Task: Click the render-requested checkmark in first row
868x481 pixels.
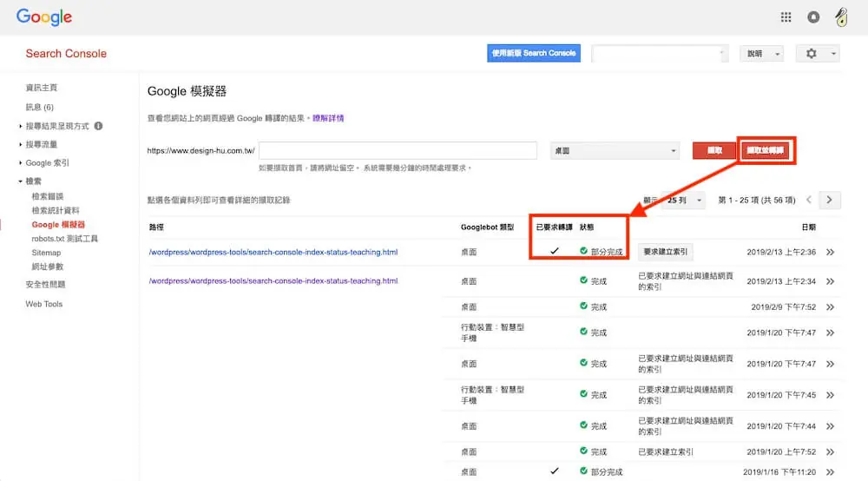Action: (x=554, y=251)
